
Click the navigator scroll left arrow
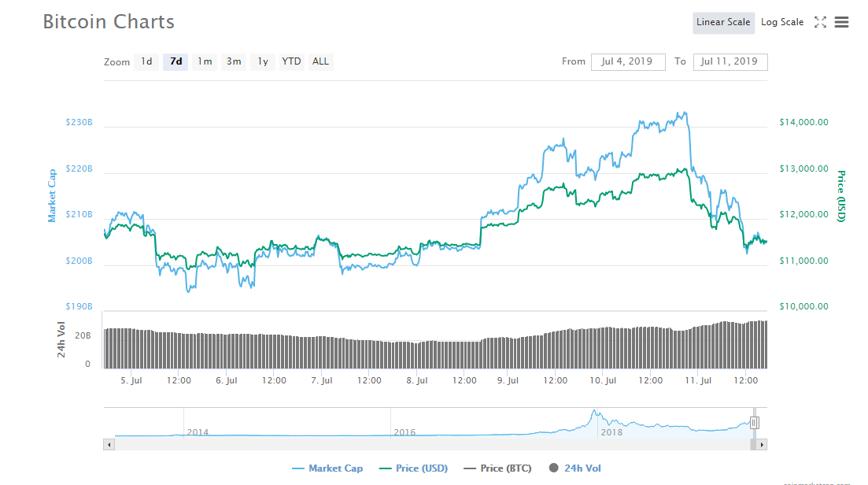click(109, 445)
